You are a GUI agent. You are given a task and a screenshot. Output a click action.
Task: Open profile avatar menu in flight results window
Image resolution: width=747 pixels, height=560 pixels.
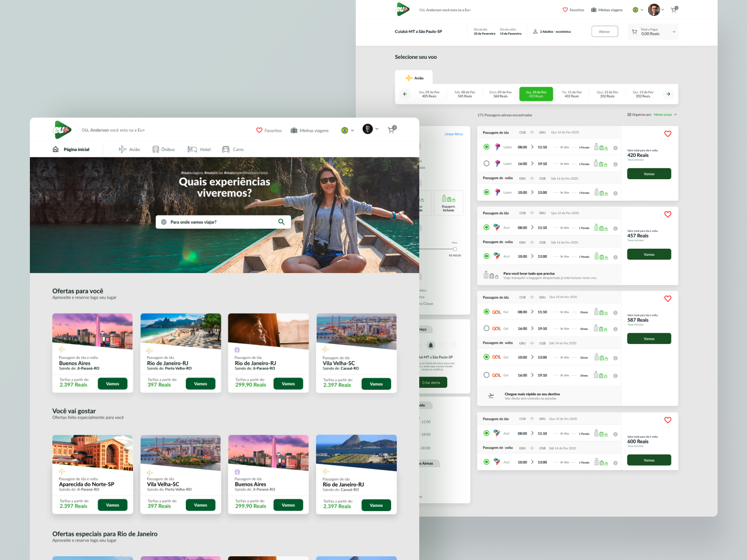coord(656,10)
